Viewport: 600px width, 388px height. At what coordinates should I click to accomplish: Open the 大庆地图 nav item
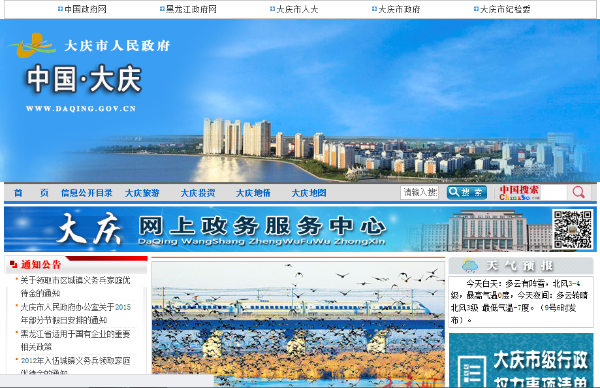[x=309, y=193]
